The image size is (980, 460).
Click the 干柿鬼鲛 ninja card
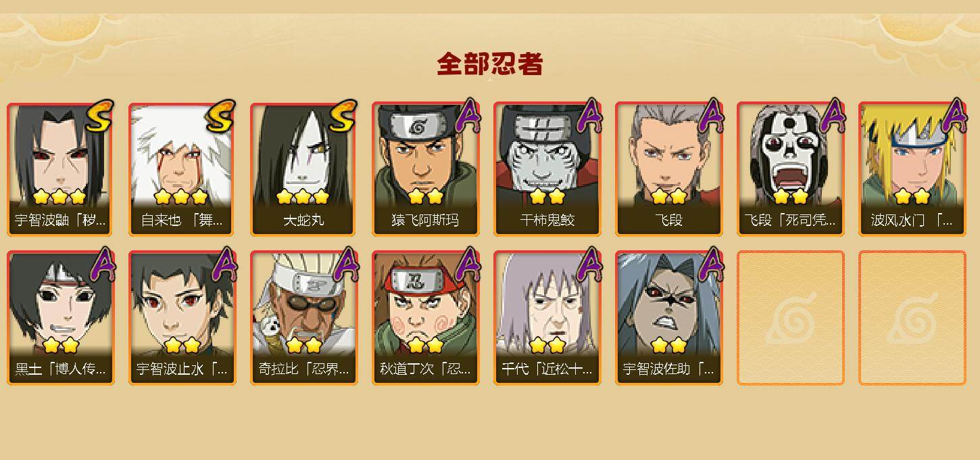547,169
